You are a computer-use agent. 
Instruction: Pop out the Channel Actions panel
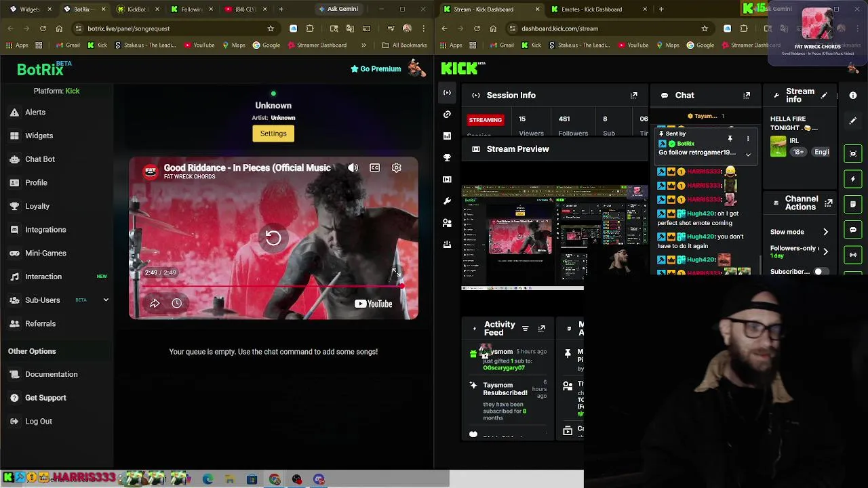click(x=829, y=203)
